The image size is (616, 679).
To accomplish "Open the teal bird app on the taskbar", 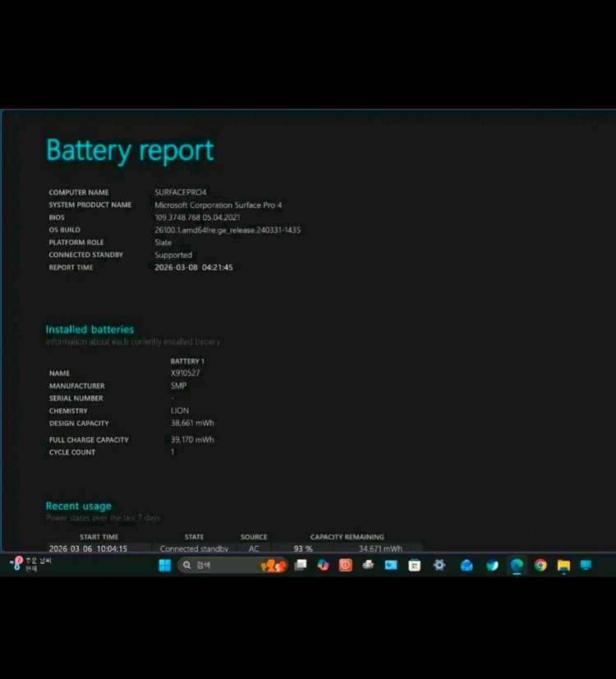I will click(492, 565).
